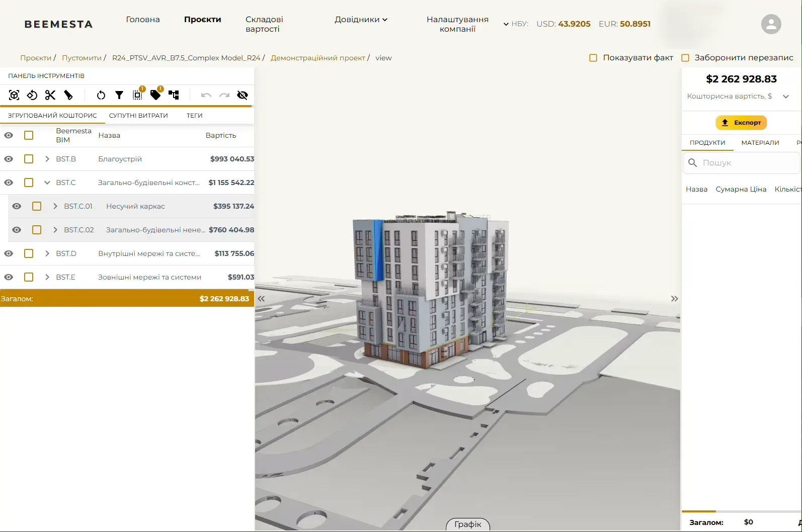Collapse left panel with double-left arrows

[261, 299]
